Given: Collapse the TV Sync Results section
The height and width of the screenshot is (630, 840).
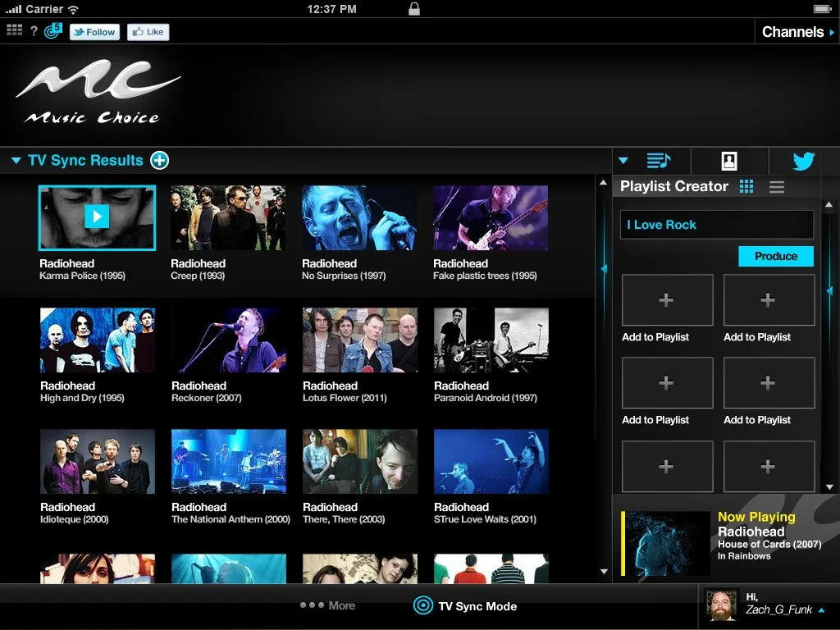Looking at the screenshot, I should coord(16,160).
